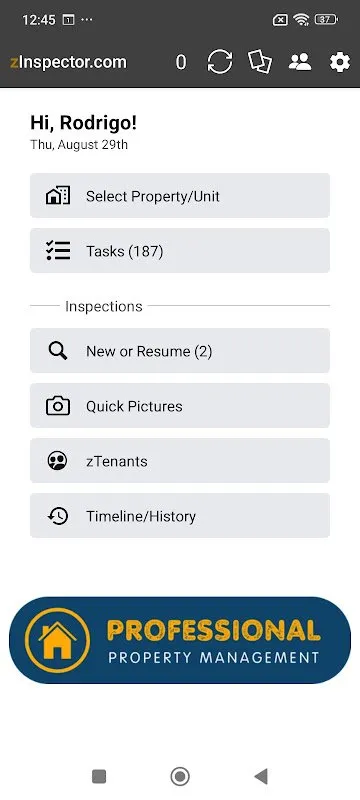Open Tasks (187) list
Viewport: 360px width, 800px height.
click(180, 251)
